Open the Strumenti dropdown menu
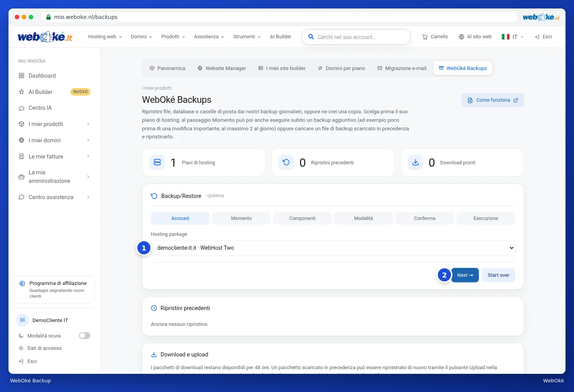 point(247,37)
